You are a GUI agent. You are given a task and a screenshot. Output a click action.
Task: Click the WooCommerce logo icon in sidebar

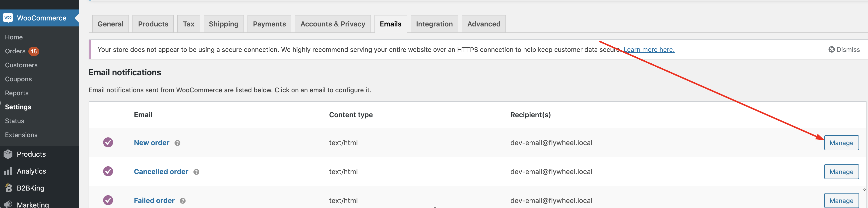pyautogui.click(x=8, y=18)
